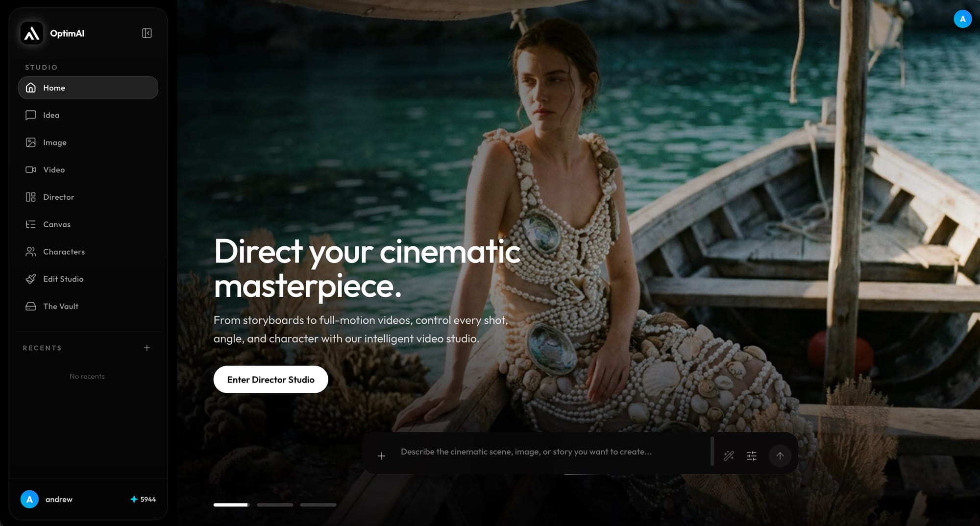This screenshot has height=526, width=980.
Task: Open the Video section
Action: point(88,170)
